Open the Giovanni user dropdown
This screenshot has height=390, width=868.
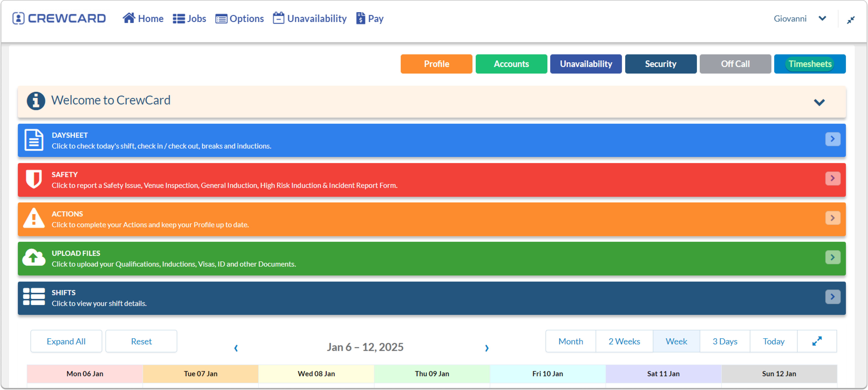pyautogui.click(x=822, y=18)
